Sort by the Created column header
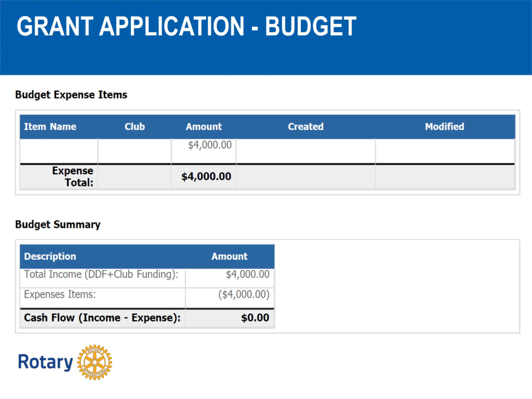This screenshot has width=532, height=399. click(306, 127)
